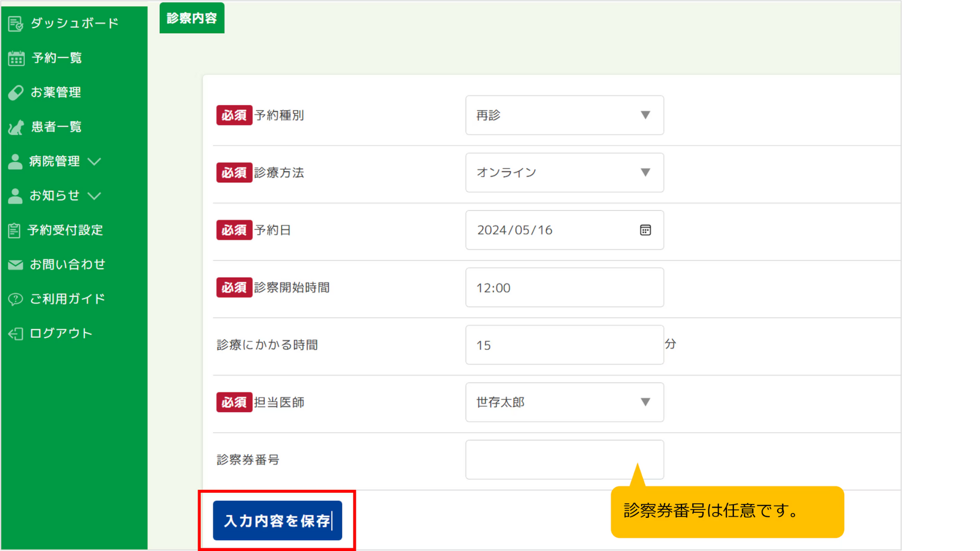Click the 入力内容を保存 button
The height and width of the screenshot is (551, 980).
(x=277, y=520)
